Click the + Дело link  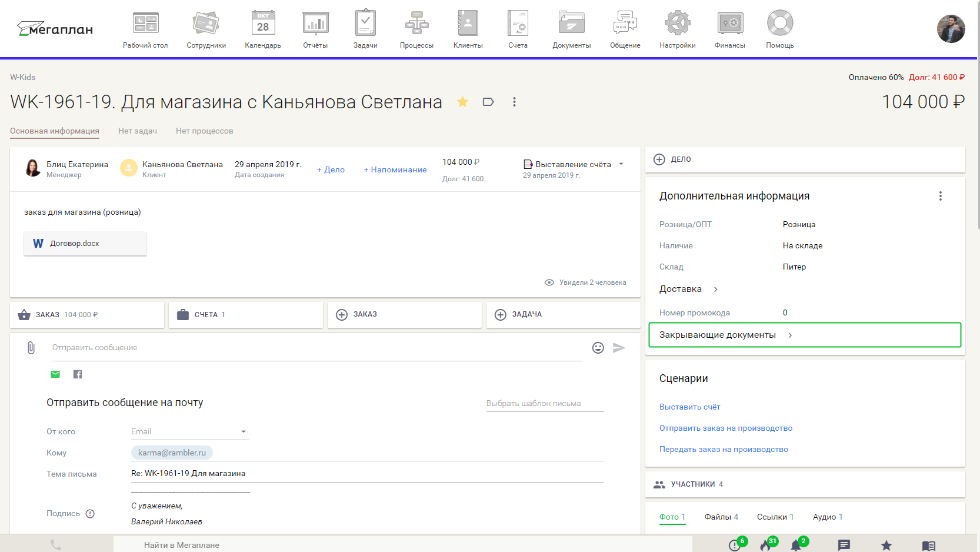coord(331,169)
